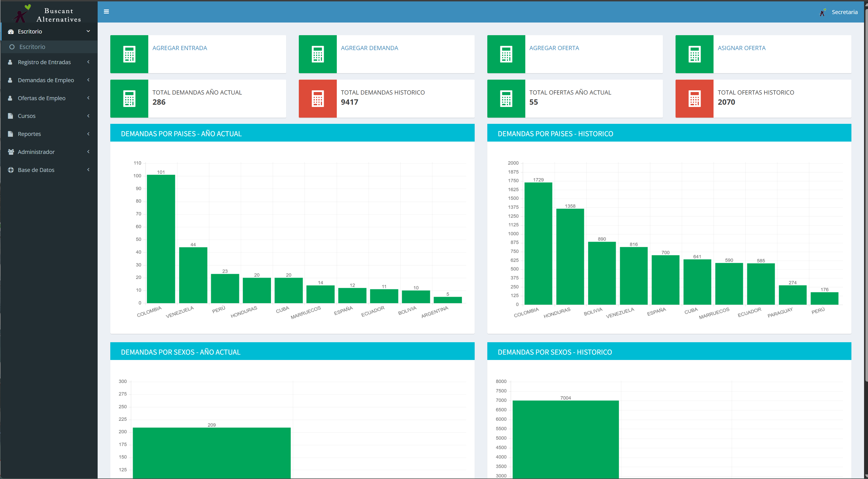Open the Reportes sidebar menu
The width and height of the screenshot is (868, 479).
[49, 134]
